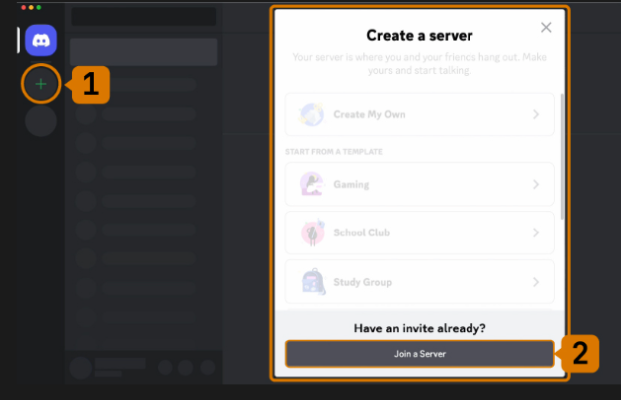Open Discord home direct messages icon
Image resolution: width=621 pixels, height=400 pixels.
click(x=41, y=40)
